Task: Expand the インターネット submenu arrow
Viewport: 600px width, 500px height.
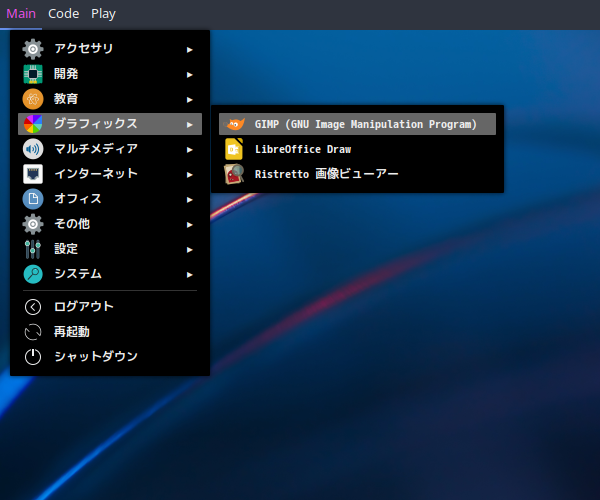Action: pyautogui.click(x=189, y=174)
